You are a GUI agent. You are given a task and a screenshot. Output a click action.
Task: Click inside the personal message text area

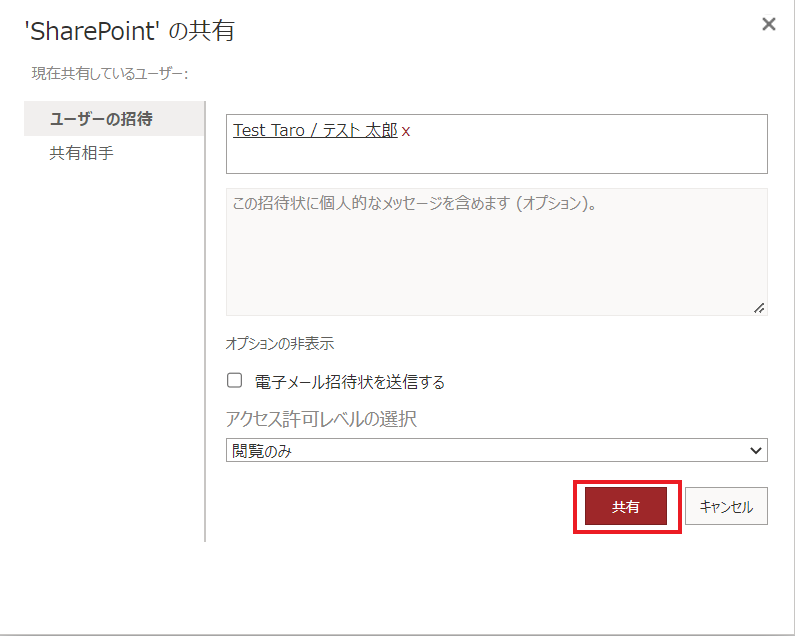pos(496,252)
